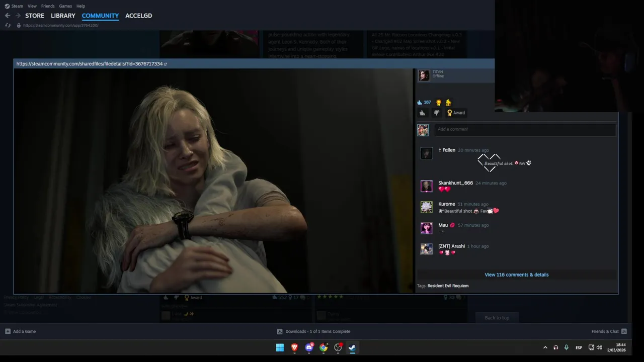
Task: Open Fallen's commenter avatar
Action: [426, 153]
